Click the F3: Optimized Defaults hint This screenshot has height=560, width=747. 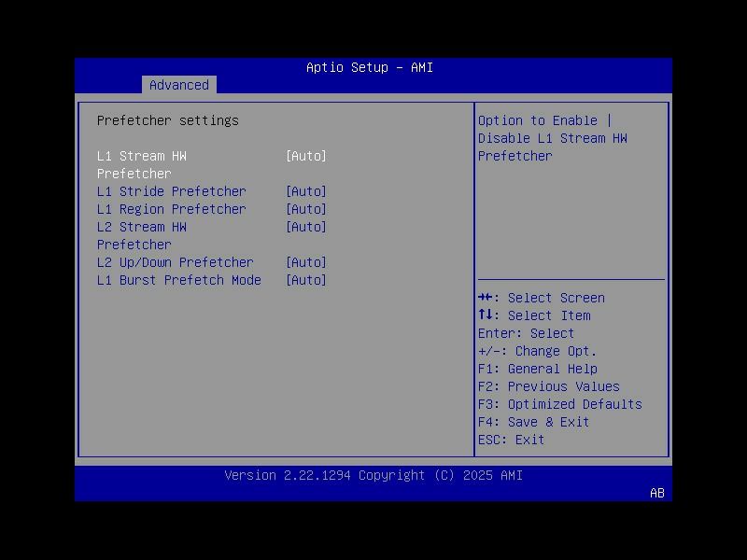tap(560, 404)
